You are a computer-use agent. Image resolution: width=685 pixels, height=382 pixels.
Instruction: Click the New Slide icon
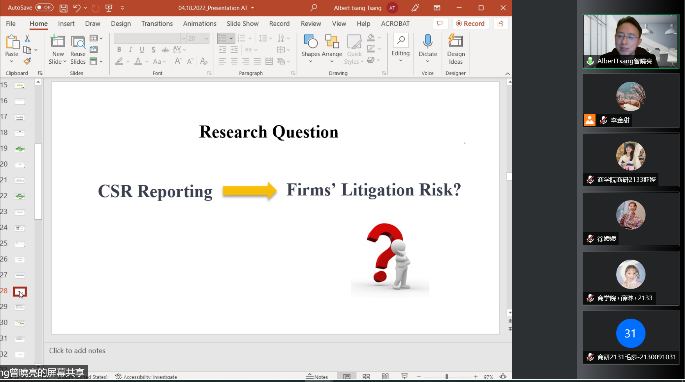[58, 42]
